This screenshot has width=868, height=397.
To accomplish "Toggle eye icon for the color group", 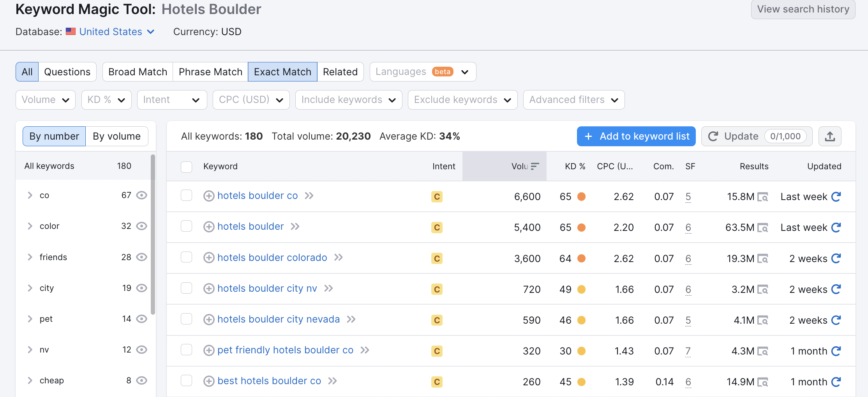I will [x=142, y=226].
